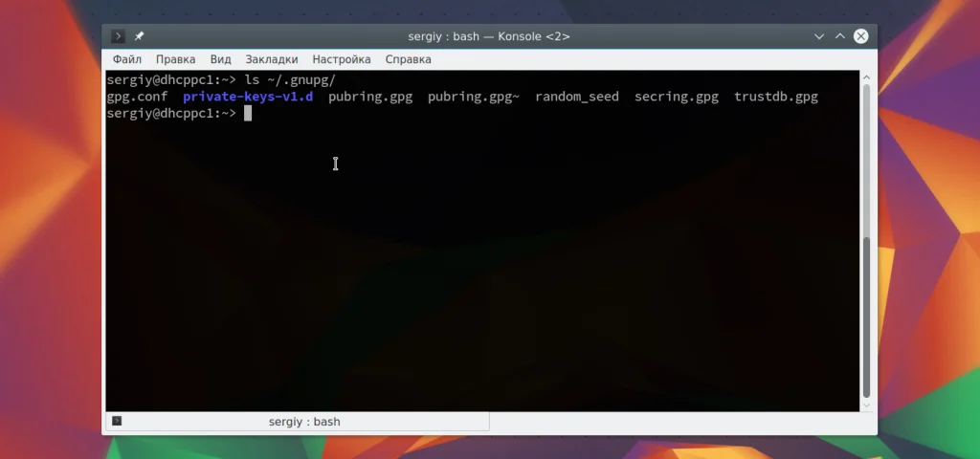Click the pubring.gpg~ backup file name
This screenshot has width=980, height=459.
[x=473, y=97]
